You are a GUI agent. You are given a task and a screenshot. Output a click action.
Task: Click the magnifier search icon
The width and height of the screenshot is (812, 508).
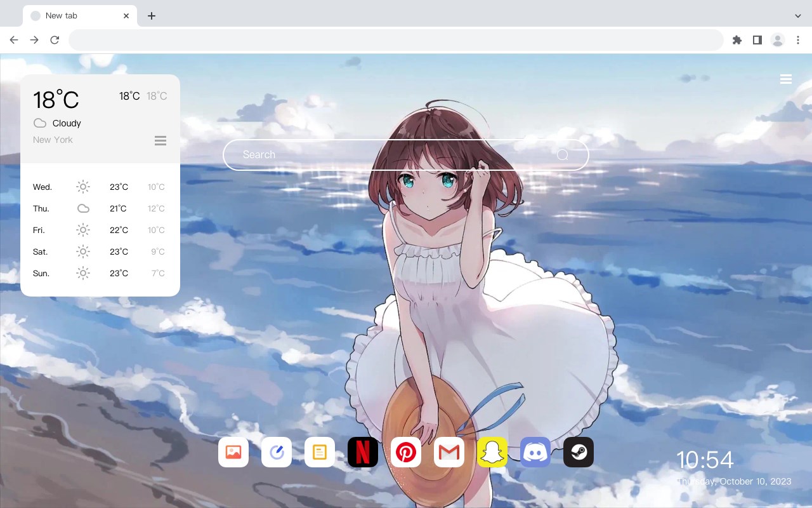tap(563, 155)
